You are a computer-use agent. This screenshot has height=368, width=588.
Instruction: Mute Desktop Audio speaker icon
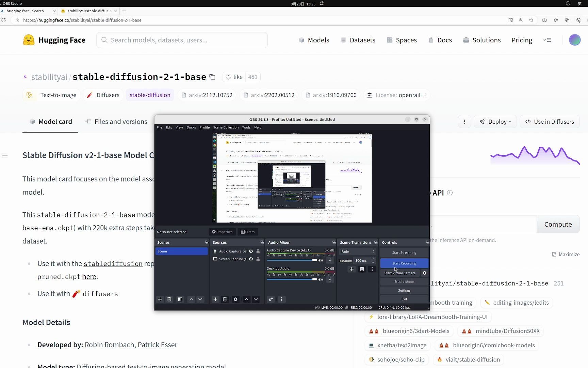(321, 279)
